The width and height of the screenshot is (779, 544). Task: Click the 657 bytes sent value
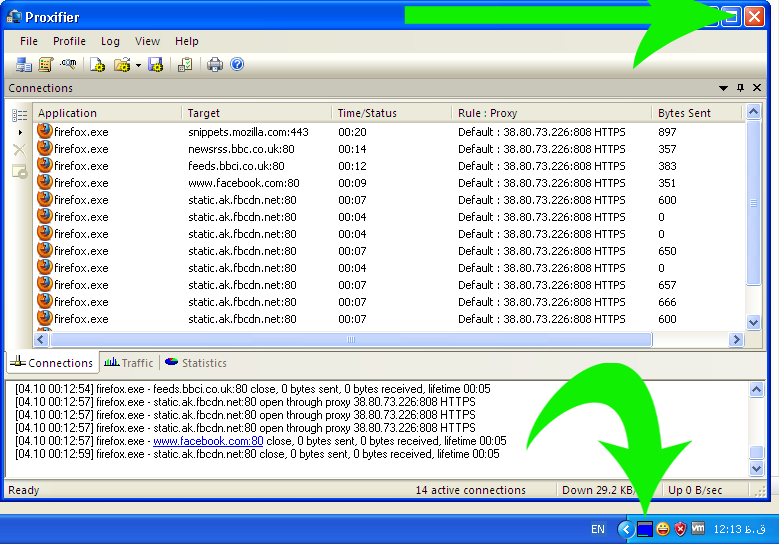tap(667, 285)
